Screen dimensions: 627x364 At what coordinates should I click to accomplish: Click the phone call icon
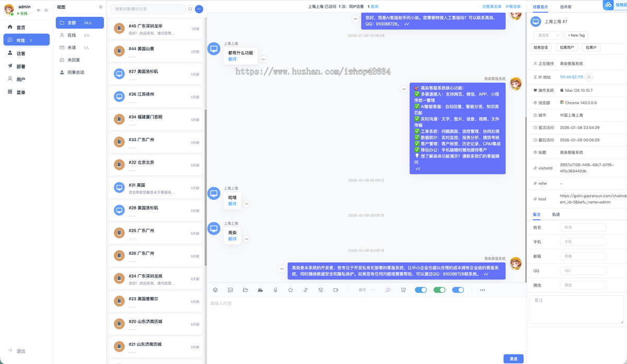coord(320,290)
